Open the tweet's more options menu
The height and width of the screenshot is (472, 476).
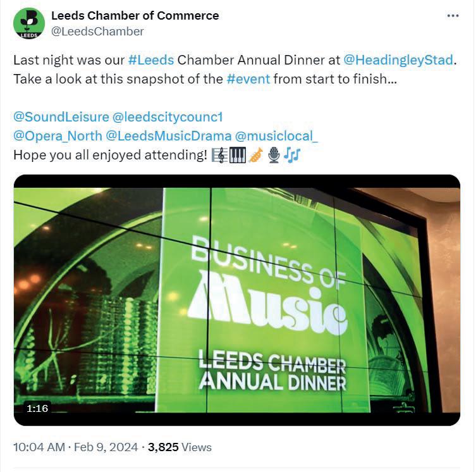coord(453,16)
